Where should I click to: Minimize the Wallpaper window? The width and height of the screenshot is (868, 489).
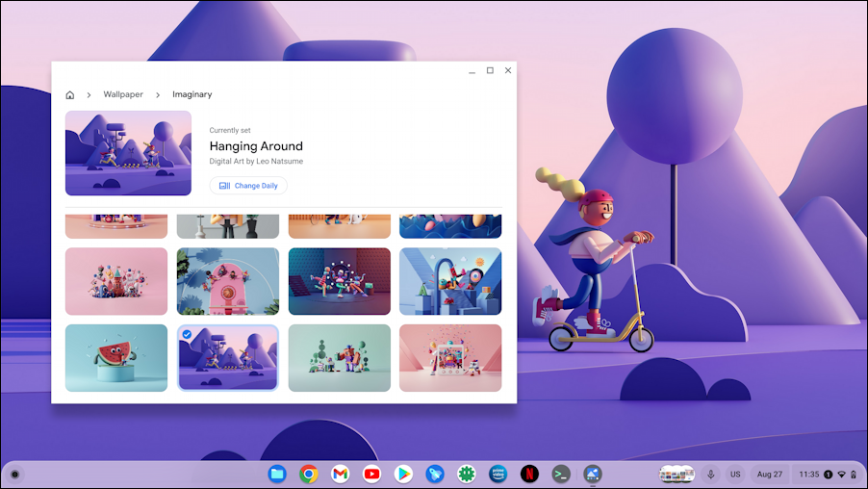click(x=472, y=71)
